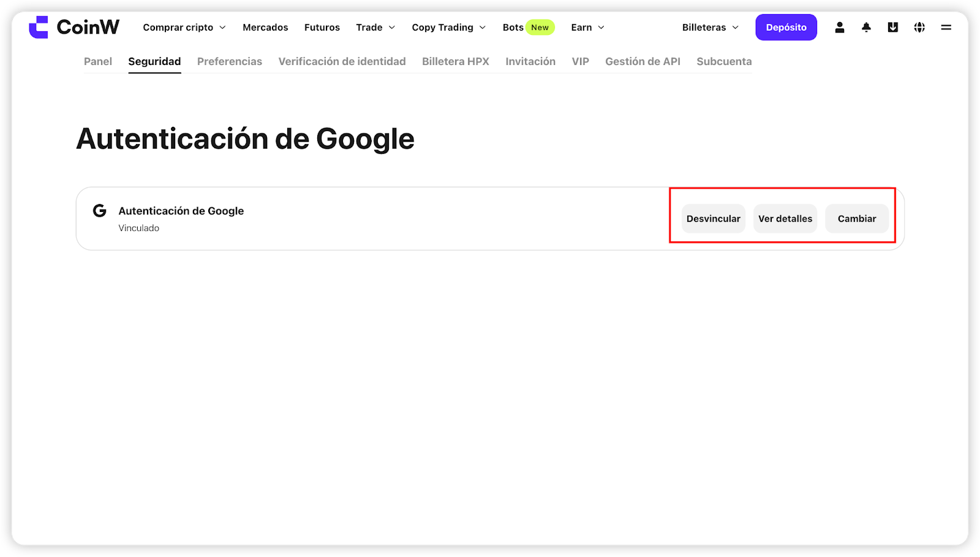Open the language globe icon
The width and height of the screenshot is (980, 557).
(919, 27)
